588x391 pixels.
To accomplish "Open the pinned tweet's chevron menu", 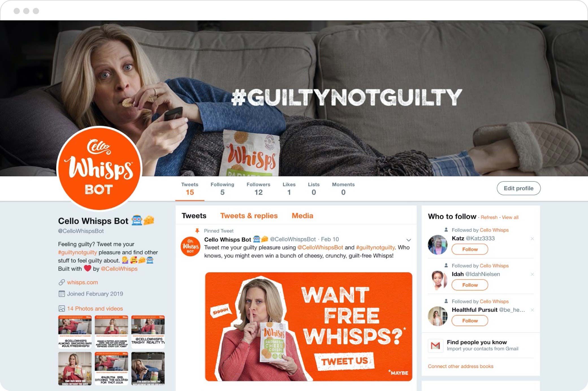I will click(x=408, y=240).
